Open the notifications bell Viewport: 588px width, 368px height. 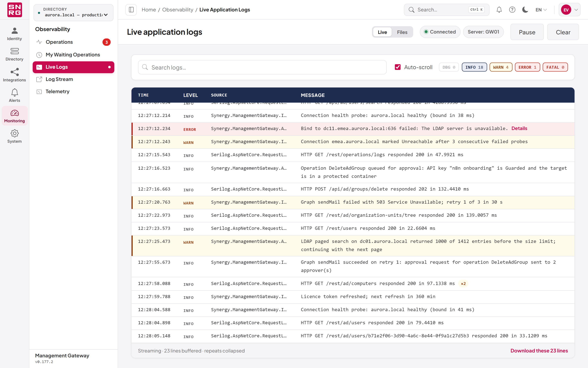499,10
